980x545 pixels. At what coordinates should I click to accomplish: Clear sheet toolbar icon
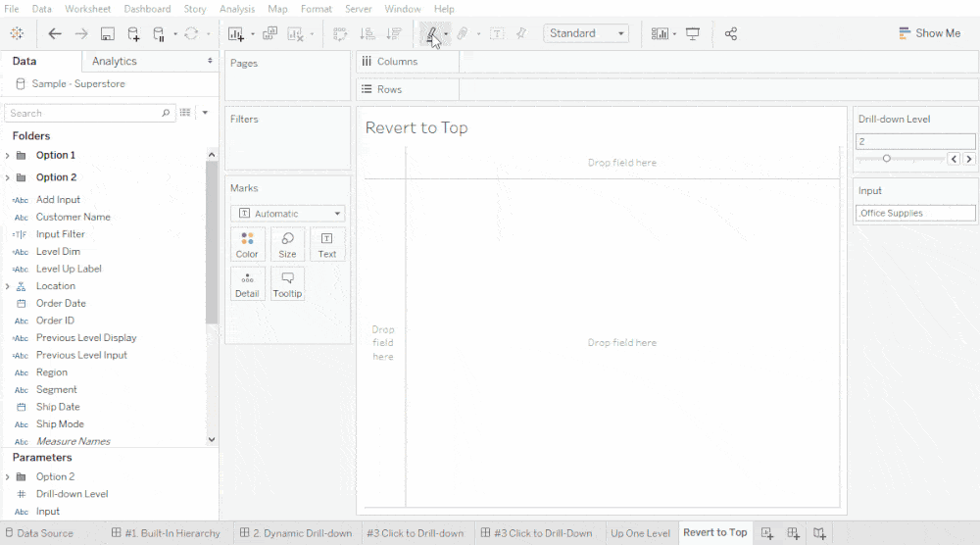click(x=295, y=33)
